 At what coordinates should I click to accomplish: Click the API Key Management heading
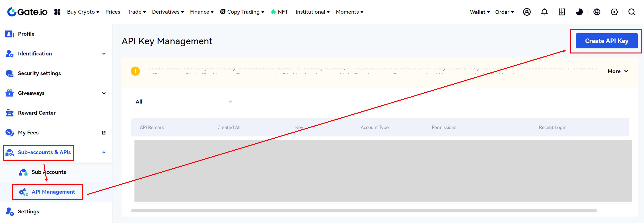tap(167, 41)
